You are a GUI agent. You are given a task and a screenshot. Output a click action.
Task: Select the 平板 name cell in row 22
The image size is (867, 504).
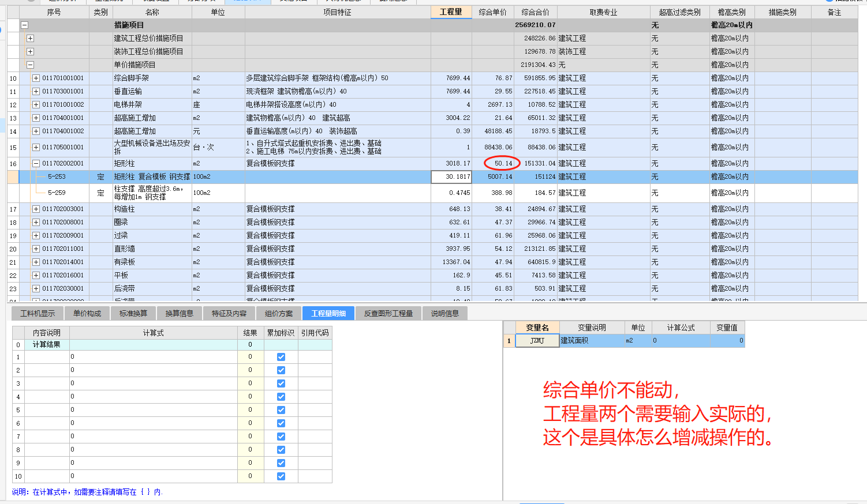pyautogui.click(x=152, y=276)
